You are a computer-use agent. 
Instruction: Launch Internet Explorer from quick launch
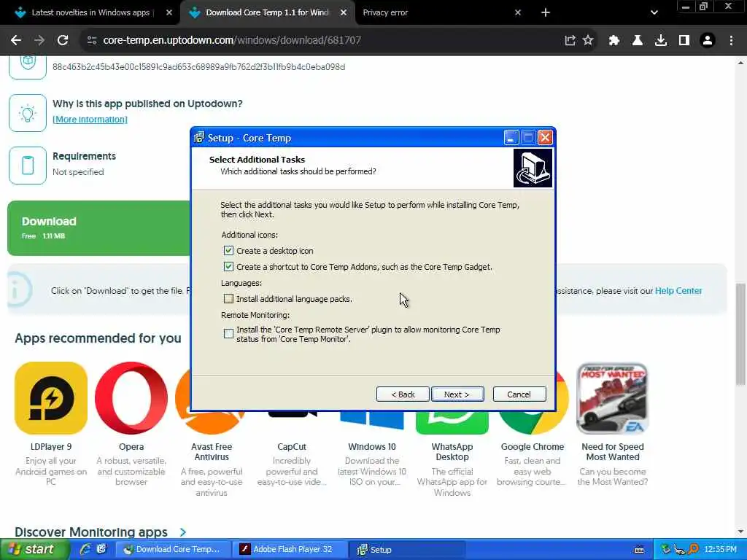click(86, 550)
